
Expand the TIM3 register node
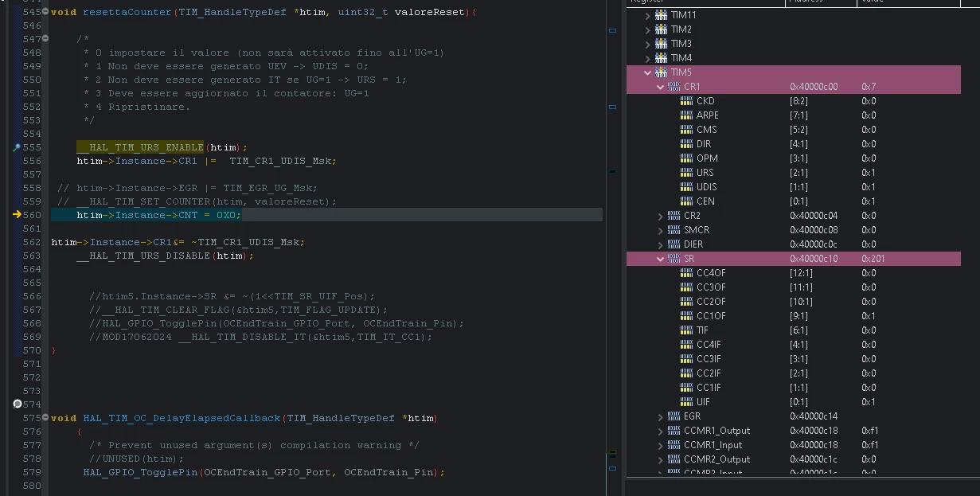point(647,44)
